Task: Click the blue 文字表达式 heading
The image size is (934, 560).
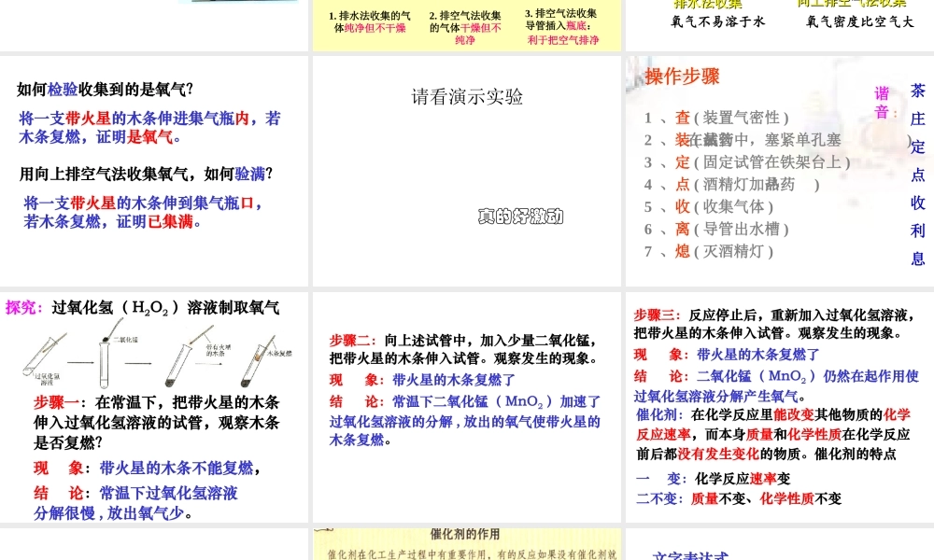Action: (690, 556)
